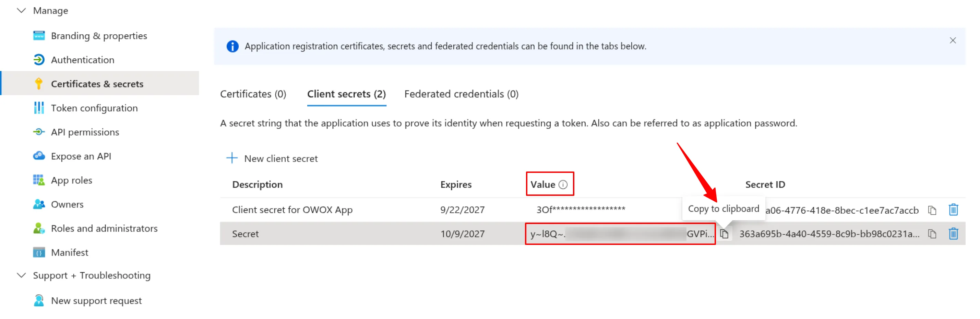
Task: Delete the Client secret for OWOX App
Action: tap(953, 210)
